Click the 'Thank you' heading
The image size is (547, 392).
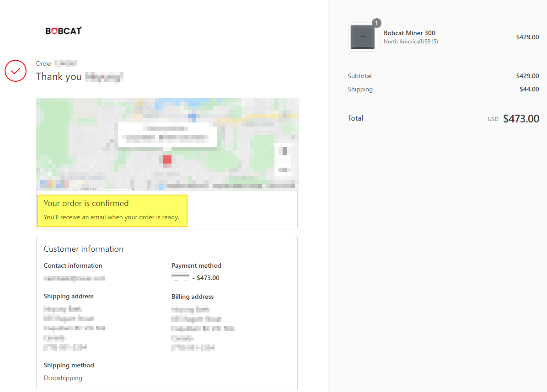59,76
